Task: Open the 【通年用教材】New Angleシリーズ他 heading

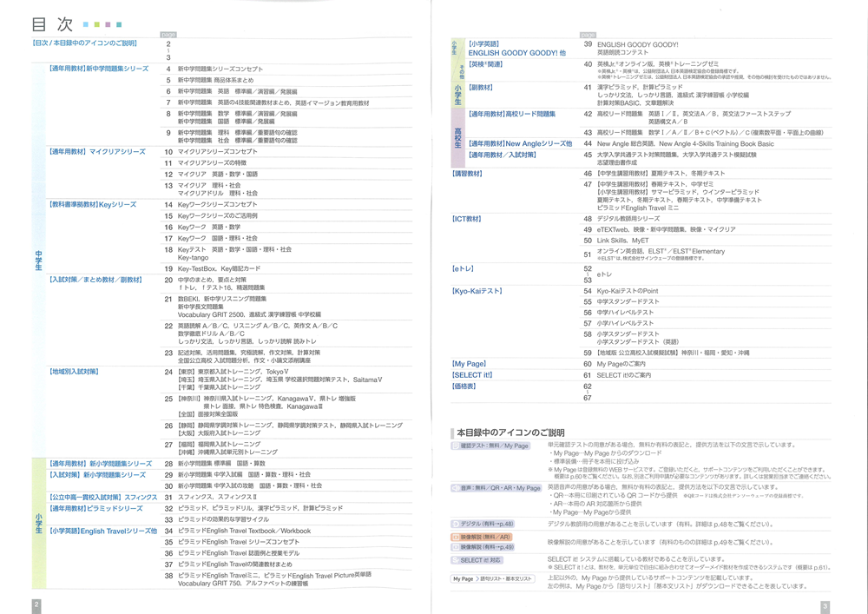Action: pos(520,144)
